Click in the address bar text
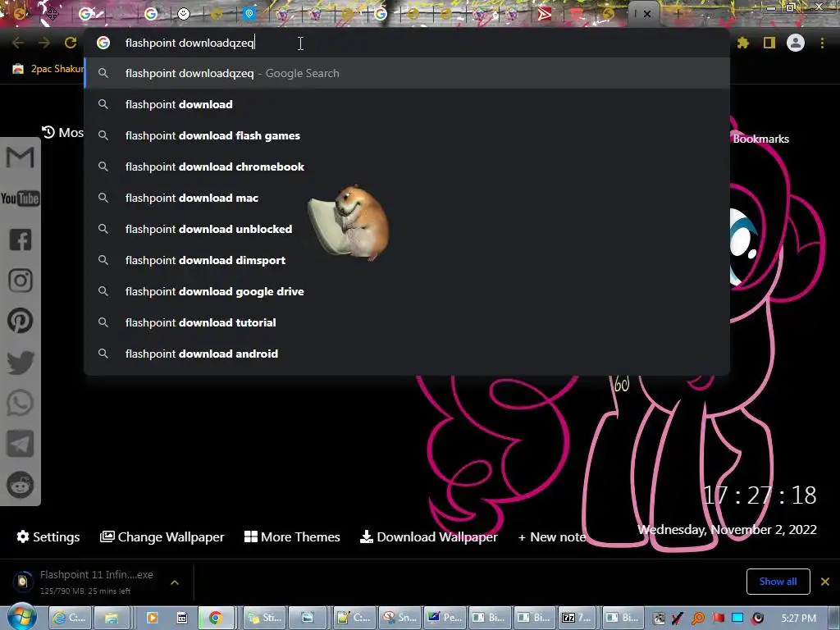 tap(189, 43)
